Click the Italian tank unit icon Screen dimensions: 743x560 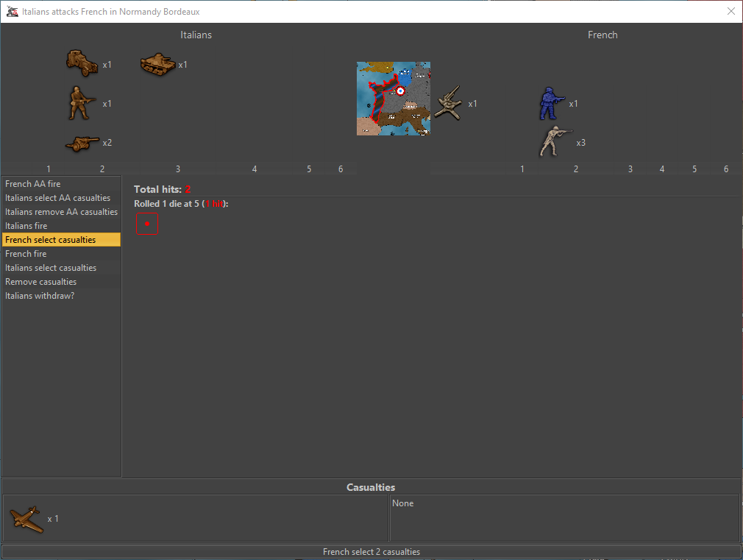point(157,64)
